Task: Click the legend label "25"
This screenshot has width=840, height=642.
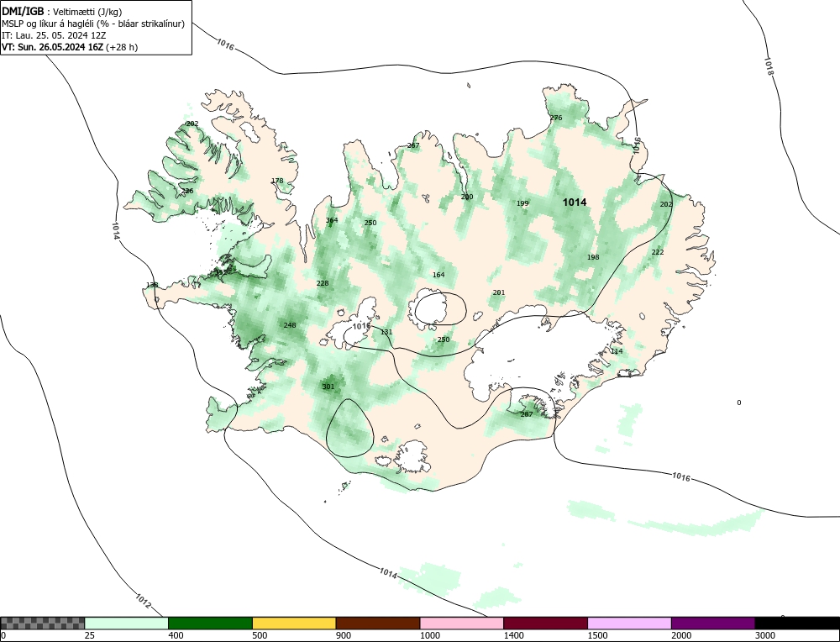Action: pyautogui.click(x=90, y=635)
